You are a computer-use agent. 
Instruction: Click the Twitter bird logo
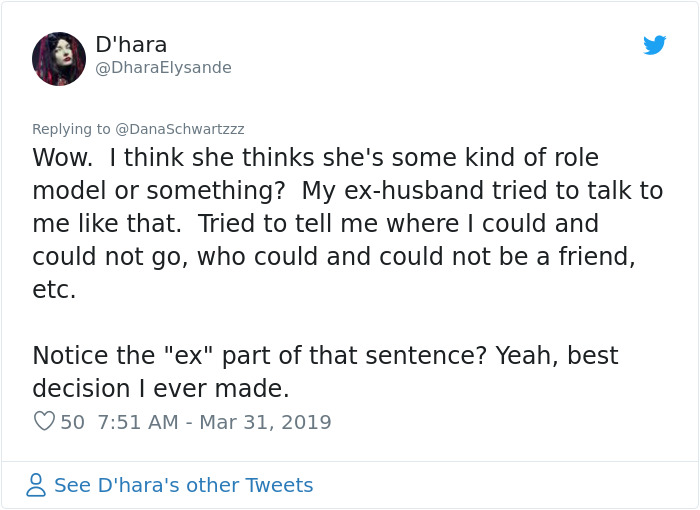click(x=654, y=45)
